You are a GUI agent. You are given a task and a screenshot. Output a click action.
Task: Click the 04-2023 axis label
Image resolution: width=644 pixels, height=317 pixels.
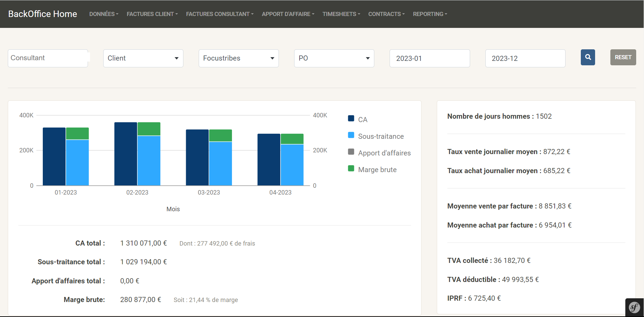280,193
